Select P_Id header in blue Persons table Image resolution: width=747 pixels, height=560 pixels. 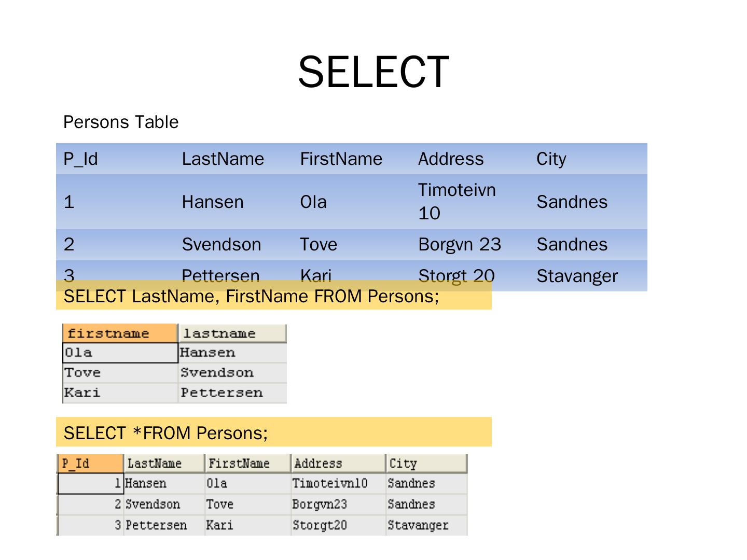(80, 159)
